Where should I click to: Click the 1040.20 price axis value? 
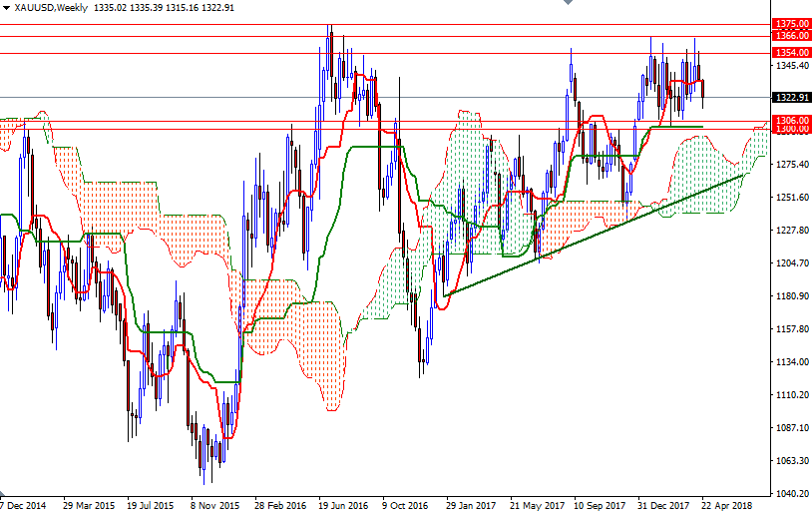point(793,494)
